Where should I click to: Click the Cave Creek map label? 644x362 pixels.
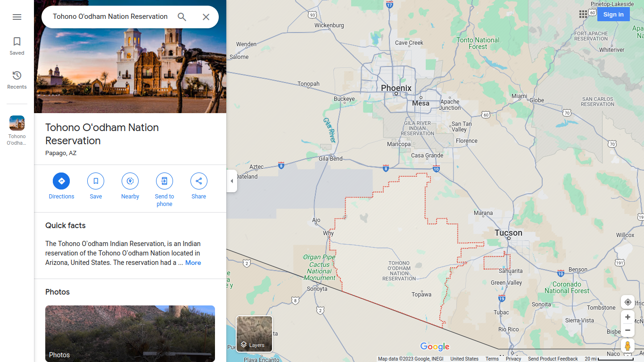[x=409, y=43]
